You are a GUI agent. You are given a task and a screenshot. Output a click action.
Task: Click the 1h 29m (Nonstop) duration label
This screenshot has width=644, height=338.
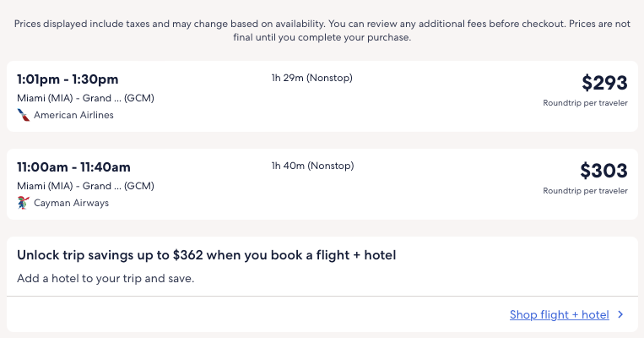pos(311,79)
